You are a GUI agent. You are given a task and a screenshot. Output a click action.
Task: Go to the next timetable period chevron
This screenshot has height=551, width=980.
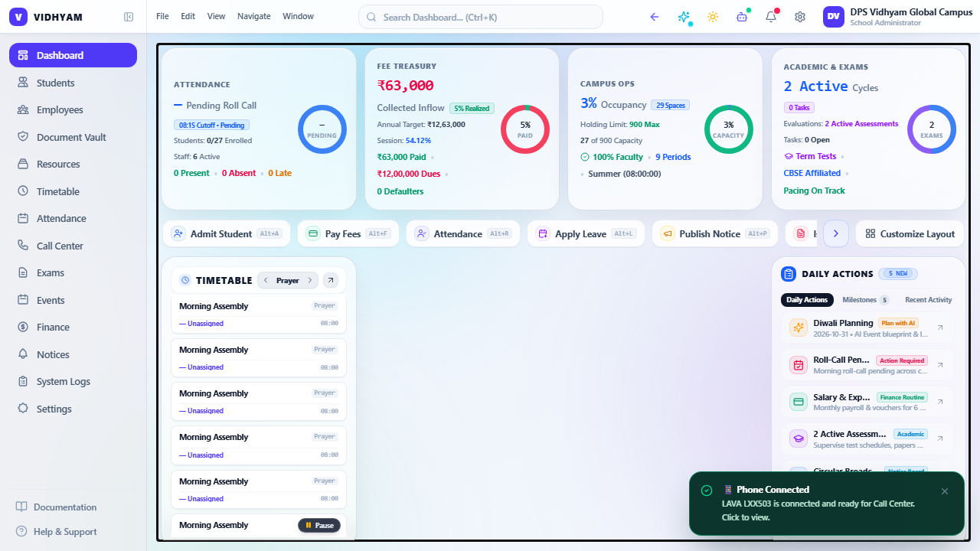(x=310, y=281)
